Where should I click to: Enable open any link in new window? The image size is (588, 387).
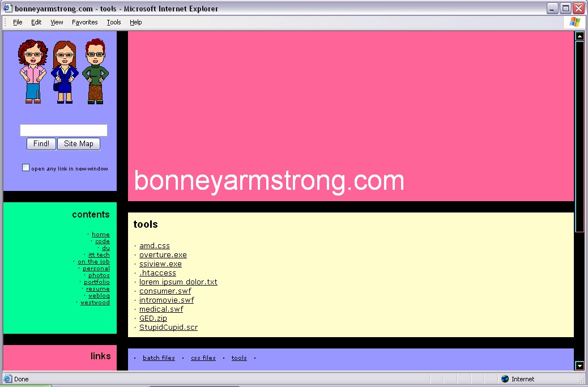(25, 168)
